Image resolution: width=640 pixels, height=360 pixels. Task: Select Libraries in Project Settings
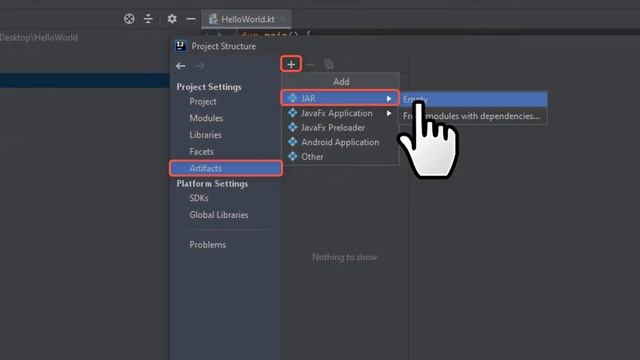point(205,135)
